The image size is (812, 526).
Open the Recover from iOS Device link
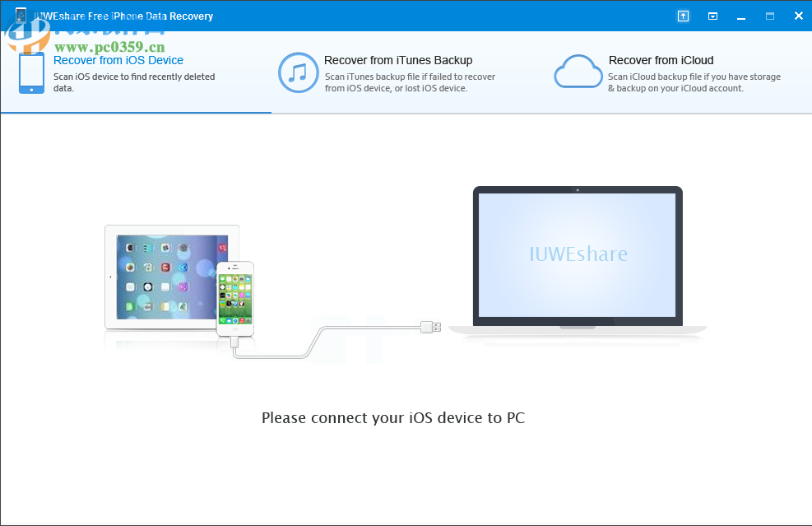point(118,60)
